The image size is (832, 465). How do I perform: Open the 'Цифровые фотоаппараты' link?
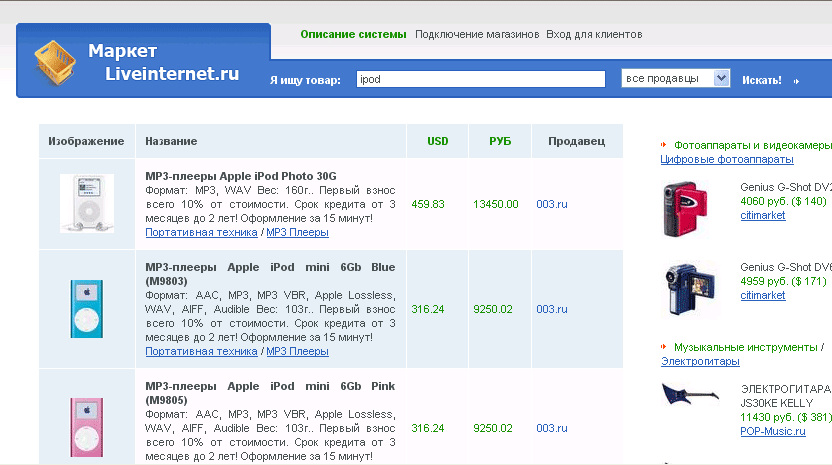[727, 159]
